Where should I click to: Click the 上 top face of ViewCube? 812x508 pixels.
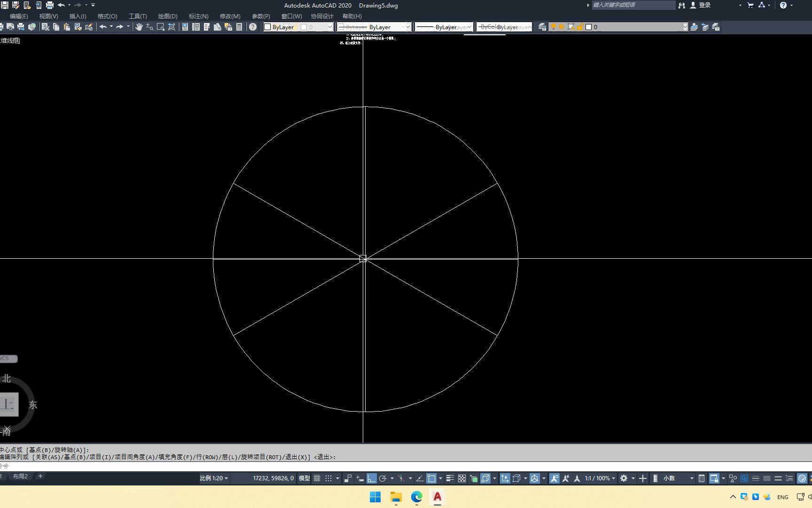(x=8, y=405)
